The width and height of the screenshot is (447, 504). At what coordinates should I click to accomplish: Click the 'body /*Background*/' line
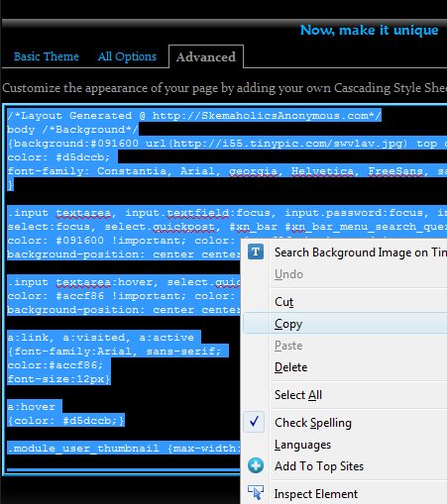(x=72, y=130)
